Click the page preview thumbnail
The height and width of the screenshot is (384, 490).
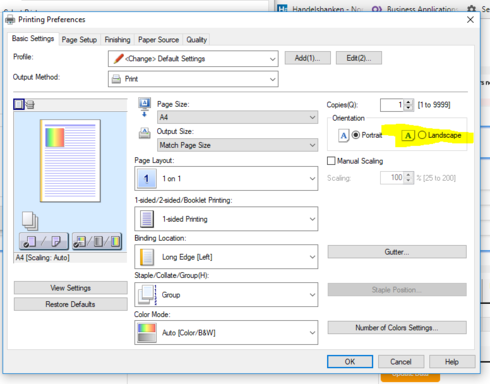[70, 161]
